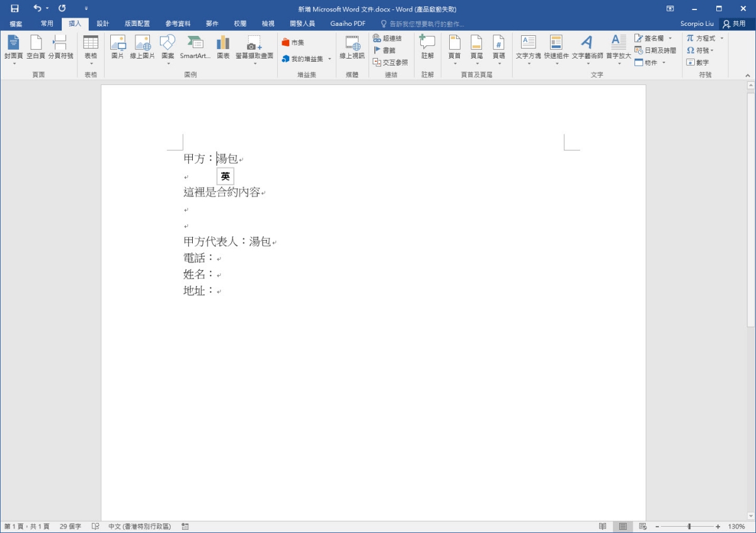This screenshot has width=756, height=533.
Task: Open Quick Parts (快速組件)
Action: tap(556, 49)
